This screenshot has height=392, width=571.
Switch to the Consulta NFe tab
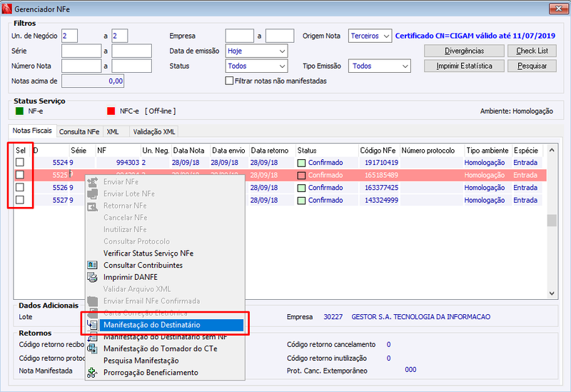79,131
